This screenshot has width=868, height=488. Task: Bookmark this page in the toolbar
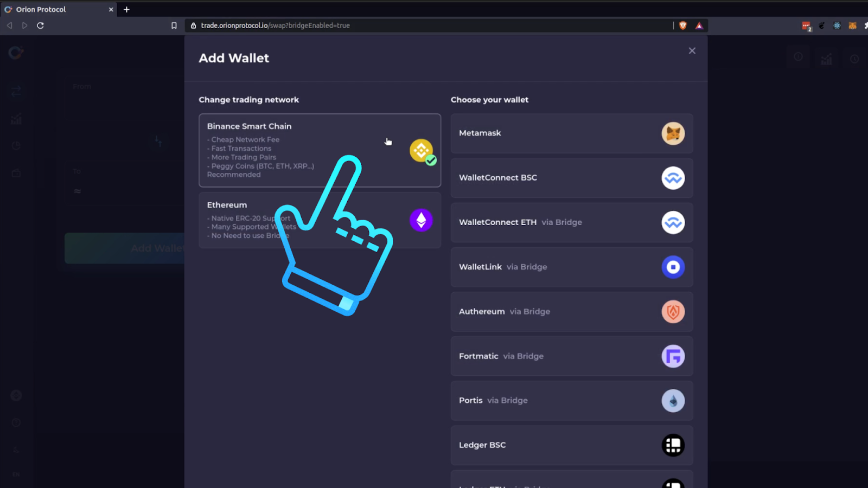click(x=174, y=25)
